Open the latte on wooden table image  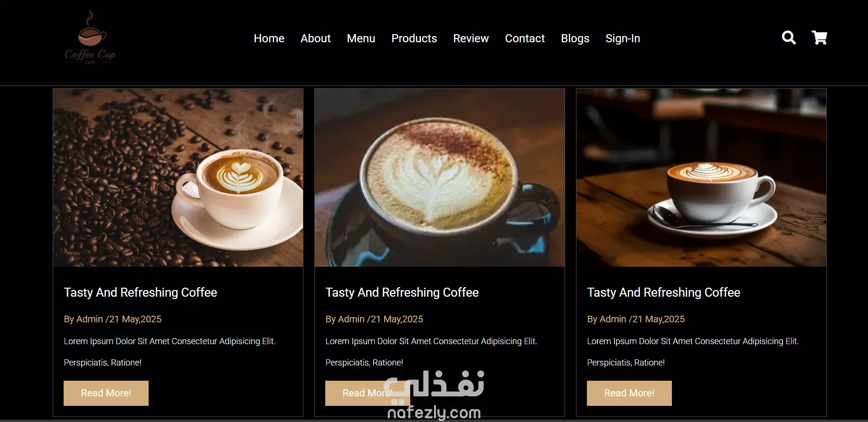click(701, 178)
